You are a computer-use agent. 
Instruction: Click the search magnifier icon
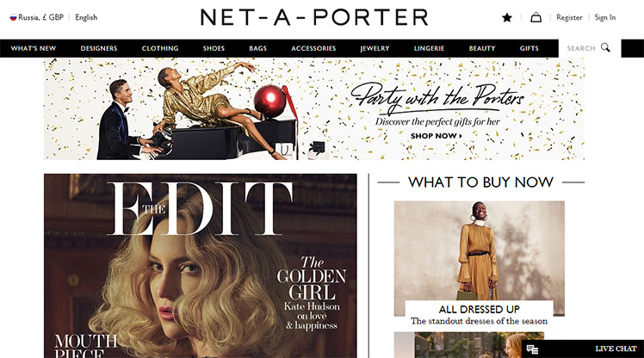point(605,47)
